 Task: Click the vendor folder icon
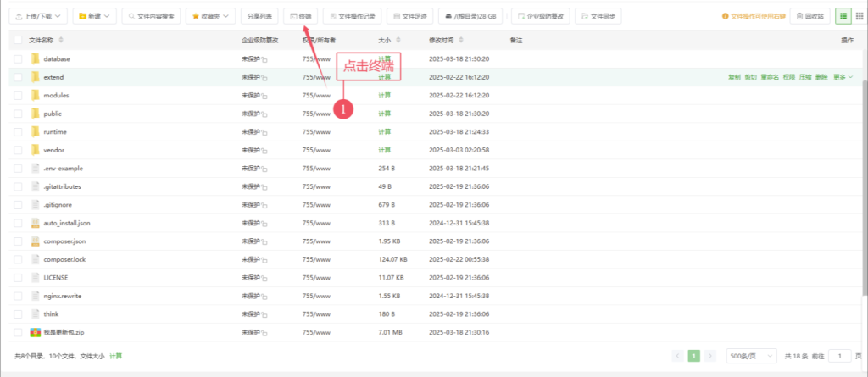tap(36, 150)
